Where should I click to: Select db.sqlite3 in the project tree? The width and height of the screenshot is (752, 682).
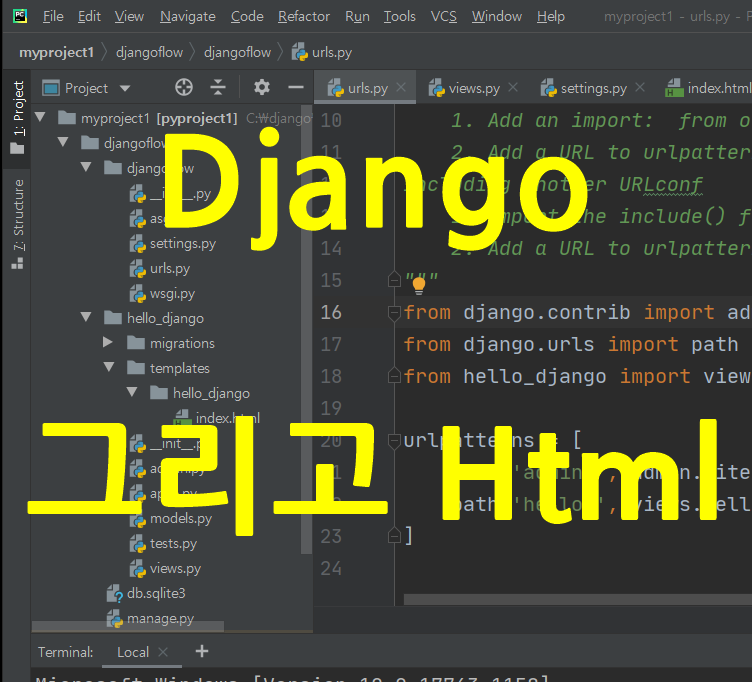point(156,593)
